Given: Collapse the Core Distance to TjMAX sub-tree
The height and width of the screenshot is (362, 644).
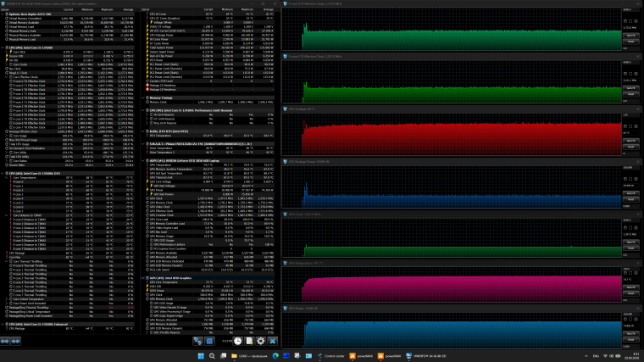Looking at the screenshot, I should [x=7, y=215].
